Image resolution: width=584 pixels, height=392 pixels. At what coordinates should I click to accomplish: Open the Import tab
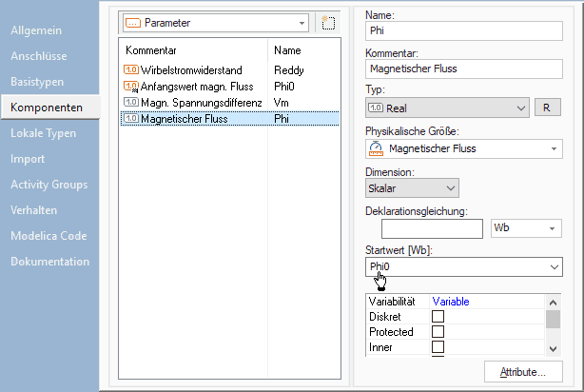(28, 159)
